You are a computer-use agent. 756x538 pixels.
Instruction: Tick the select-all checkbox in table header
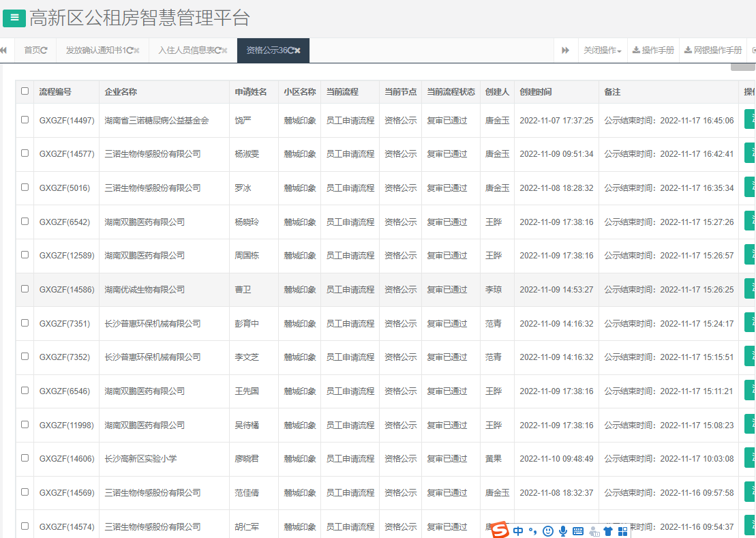pos(25,91)
